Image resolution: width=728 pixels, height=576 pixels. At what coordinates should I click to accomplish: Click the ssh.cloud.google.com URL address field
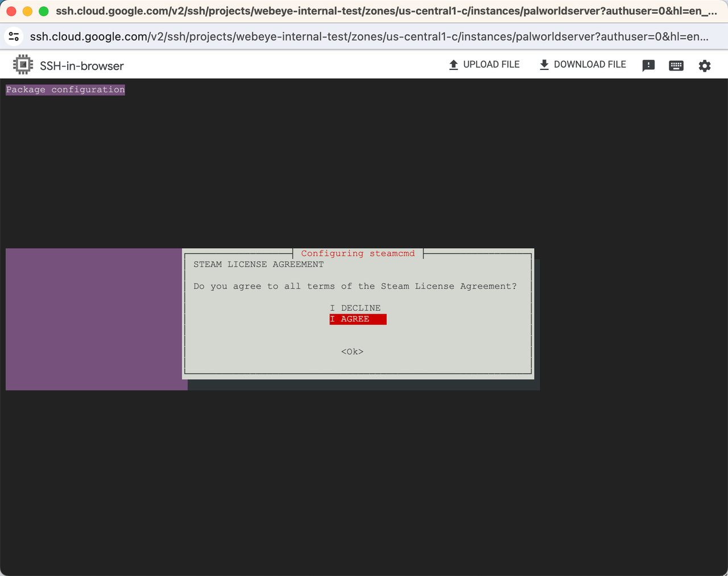(x=369, y=36)
